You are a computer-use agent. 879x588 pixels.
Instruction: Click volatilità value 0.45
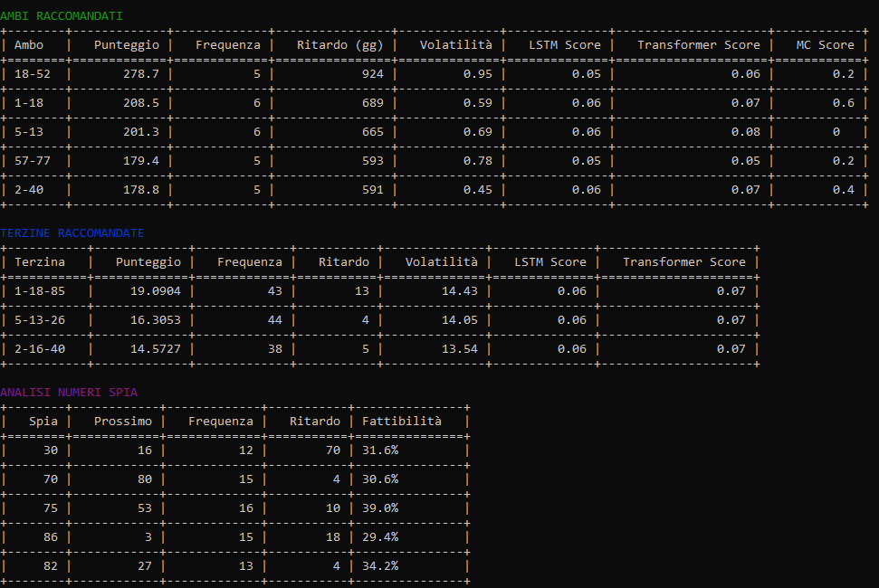[478, 190]
